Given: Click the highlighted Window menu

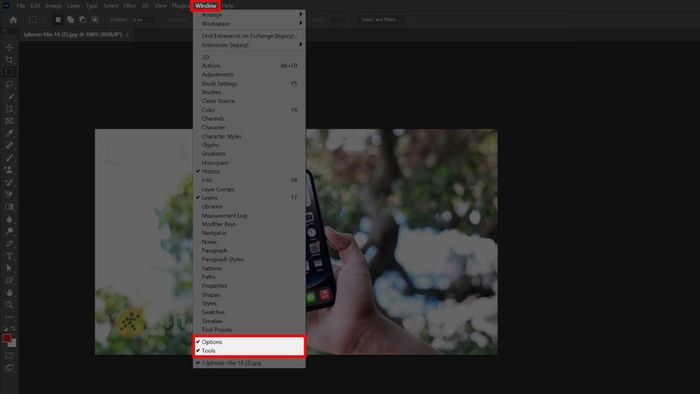Looking at the screenshot, I should (x=205, y=6).
